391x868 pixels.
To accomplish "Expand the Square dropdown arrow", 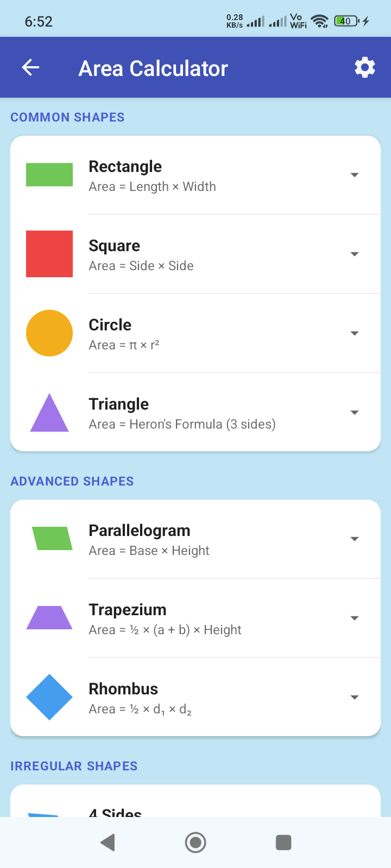I will [x=355, y=254].
